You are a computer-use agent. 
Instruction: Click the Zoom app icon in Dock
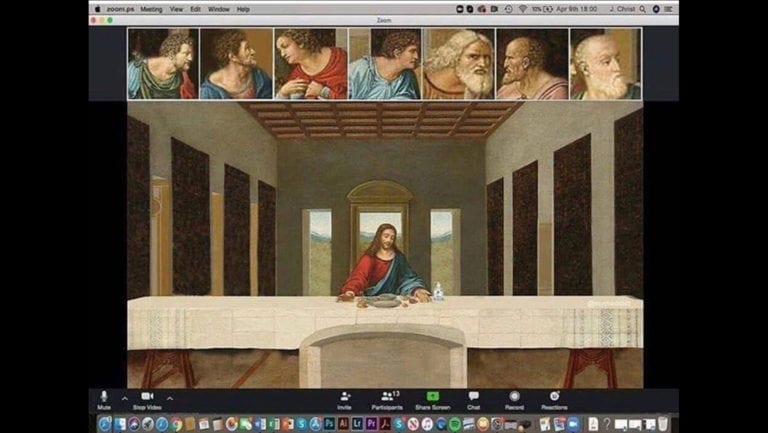click(x=573, y=424)
